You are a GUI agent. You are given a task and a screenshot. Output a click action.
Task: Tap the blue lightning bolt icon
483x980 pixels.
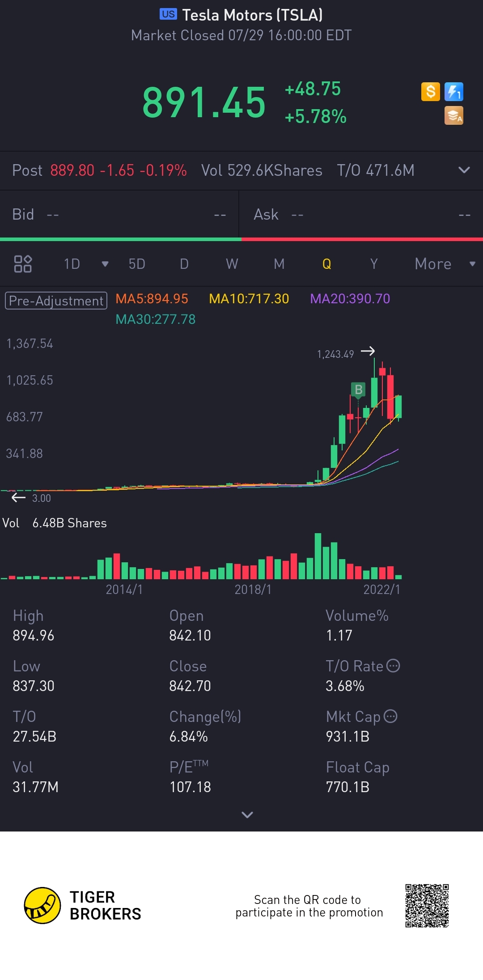(454, 92)
